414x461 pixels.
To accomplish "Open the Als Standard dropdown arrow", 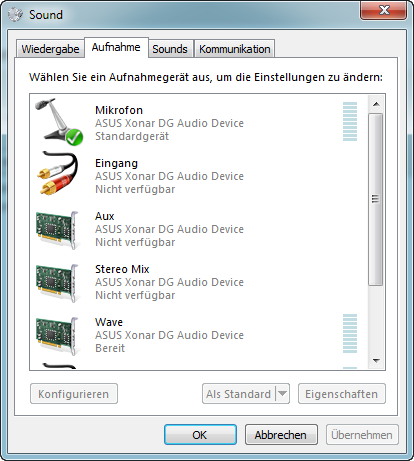I will pos(282,394).
